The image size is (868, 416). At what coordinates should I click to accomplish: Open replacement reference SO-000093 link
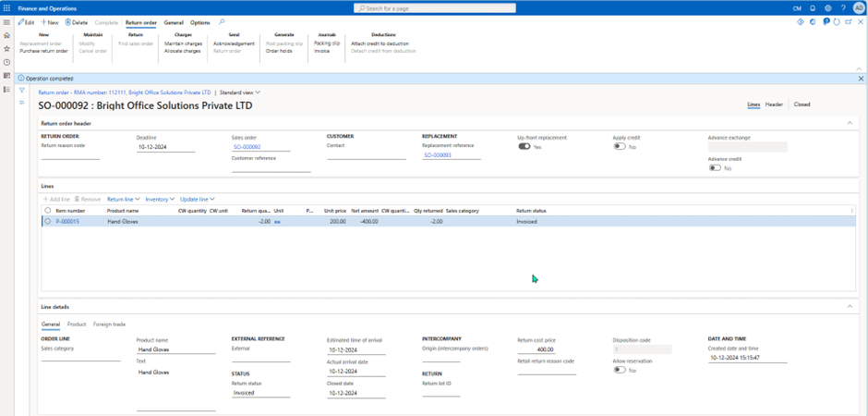point(438,155)
